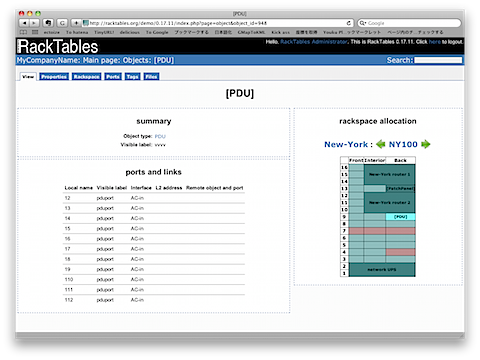The height and width of the screenshot is (360, 480).
Task: Click AC-in in row 15
Action: point(137,229)
